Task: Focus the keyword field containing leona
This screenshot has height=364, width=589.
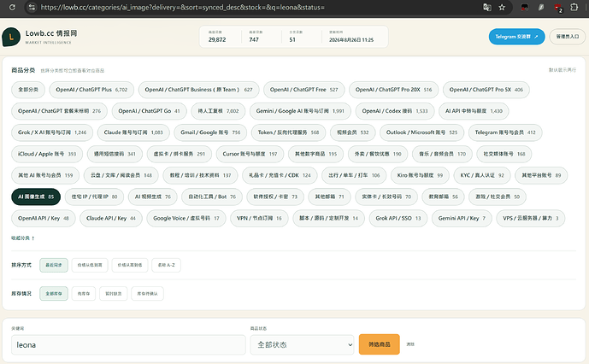Action: [128, 345]
